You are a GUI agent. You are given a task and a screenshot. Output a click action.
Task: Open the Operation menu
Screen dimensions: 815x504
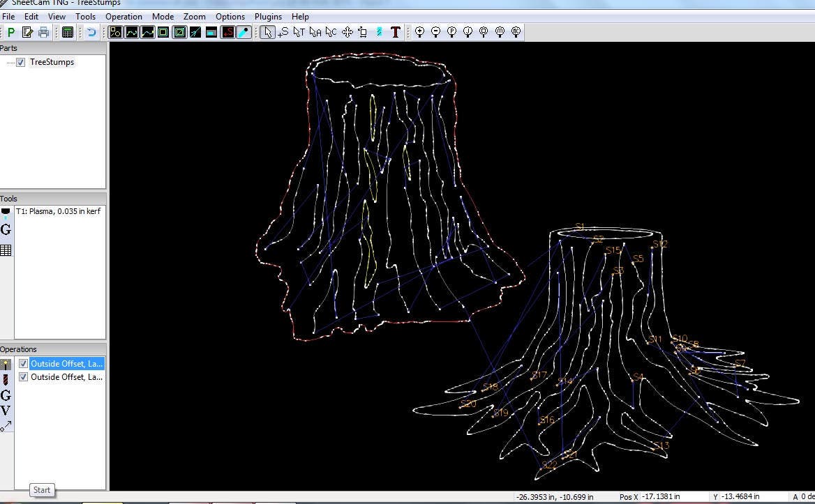(x=124, y=16)
